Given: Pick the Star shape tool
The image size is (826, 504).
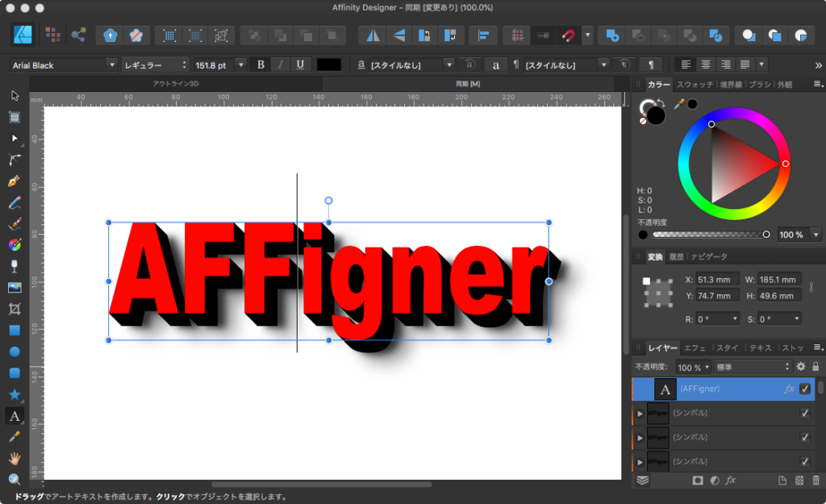Looking at the screenshot, I should (14, 394).
